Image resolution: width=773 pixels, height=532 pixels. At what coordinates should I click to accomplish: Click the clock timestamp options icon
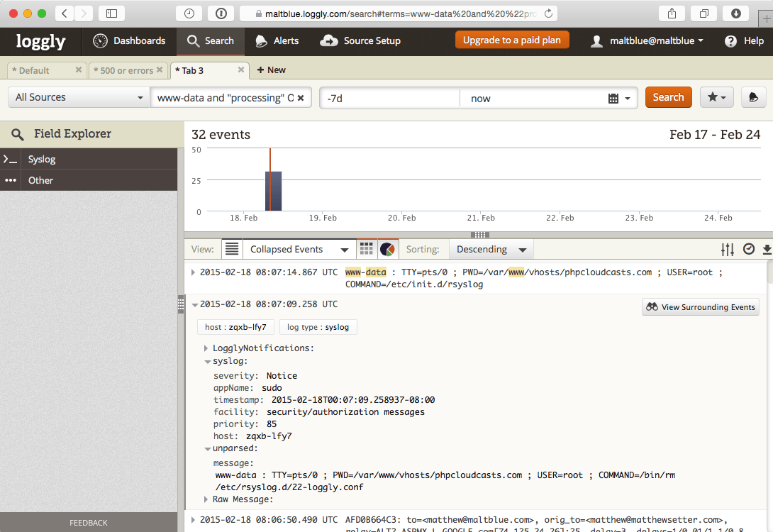(749, 249)
